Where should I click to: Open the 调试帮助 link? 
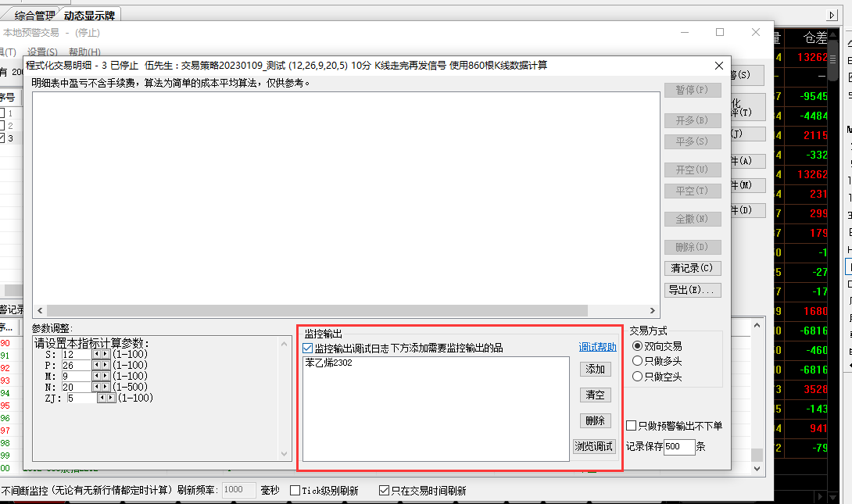(597, 347)
